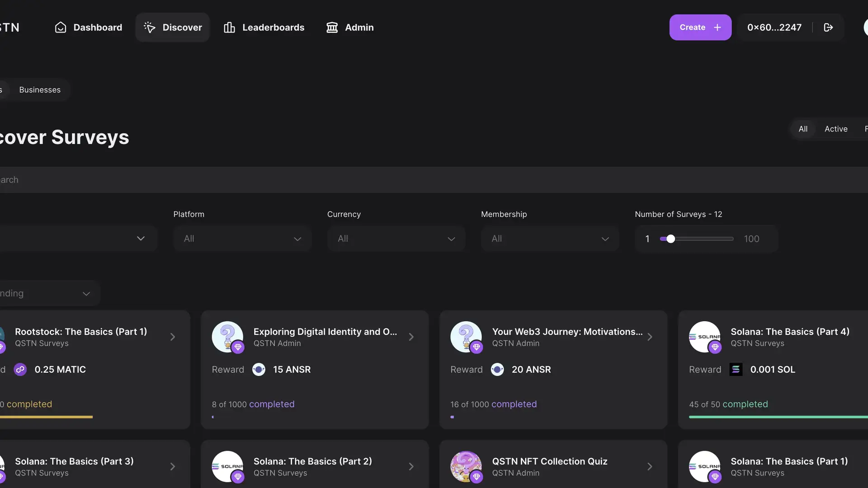Viewport: 868px width, 488px height.
Task: Click the Dashboard home icon
Action: (x=61, y=28)
